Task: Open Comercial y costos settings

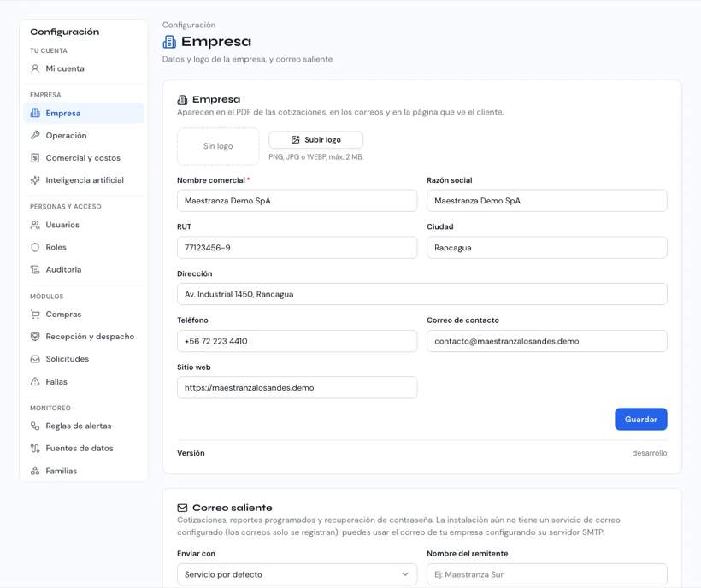Action: click(84, 158)
